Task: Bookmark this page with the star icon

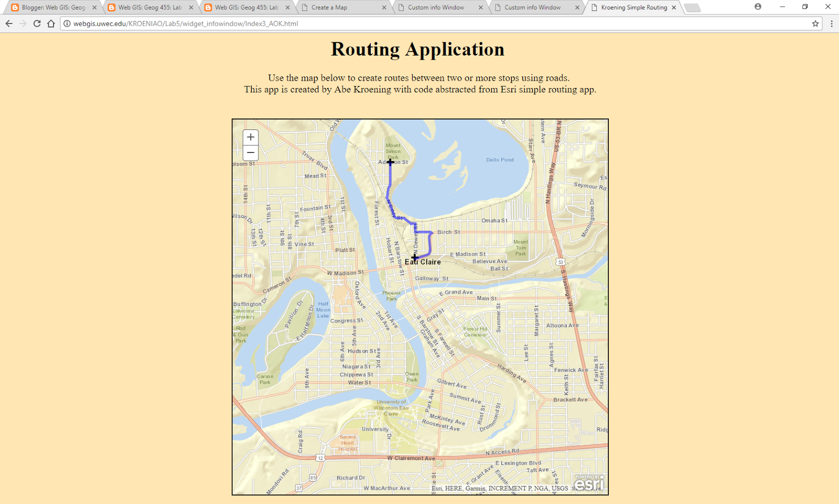Action: [815, 24]
